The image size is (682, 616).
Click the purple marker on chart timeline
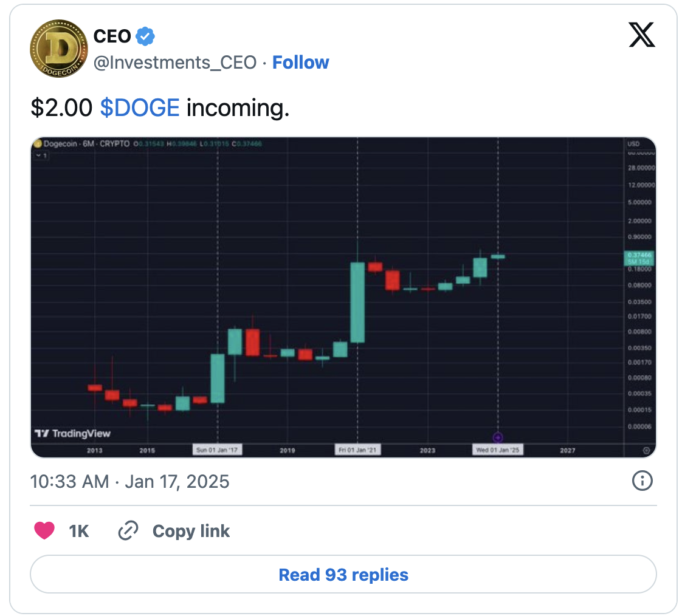498,437
